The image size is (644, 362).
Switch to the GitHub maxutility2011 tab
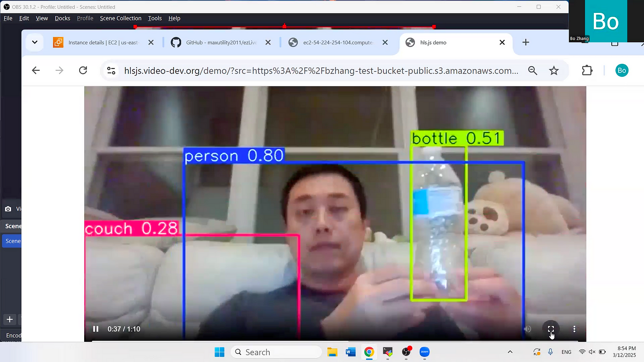(x=221, y=42)
